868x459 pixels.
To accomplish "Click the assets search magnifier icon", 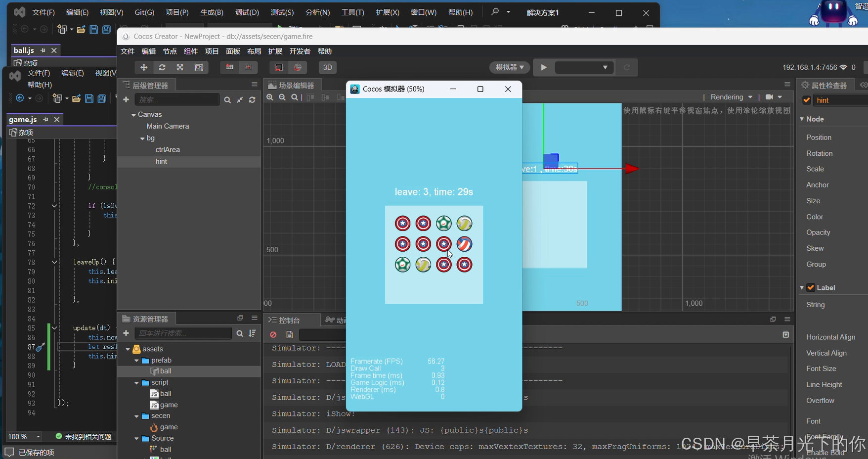I will (x=240, y=333).
